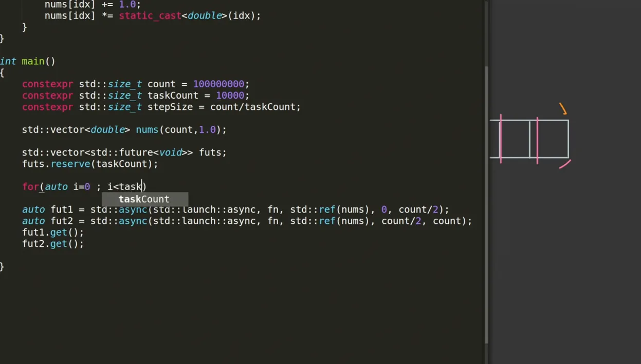
Task: Click 'fut1.get();' statement
Action: pos(53,232)
